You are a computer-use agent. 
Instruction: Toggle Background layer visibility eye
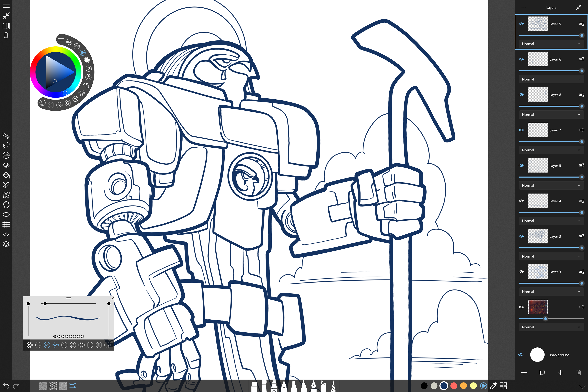[521, 355]
